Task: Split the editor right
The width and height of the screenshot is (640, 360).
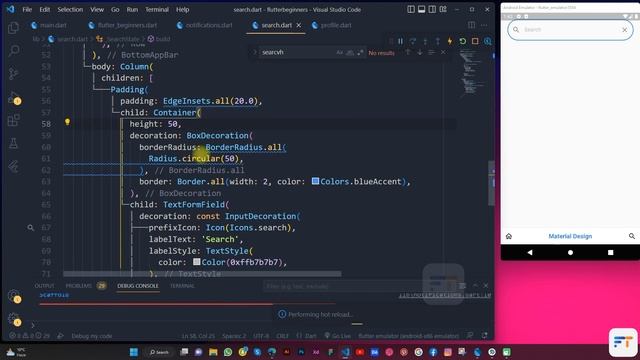Action: (x=471, y=25)
